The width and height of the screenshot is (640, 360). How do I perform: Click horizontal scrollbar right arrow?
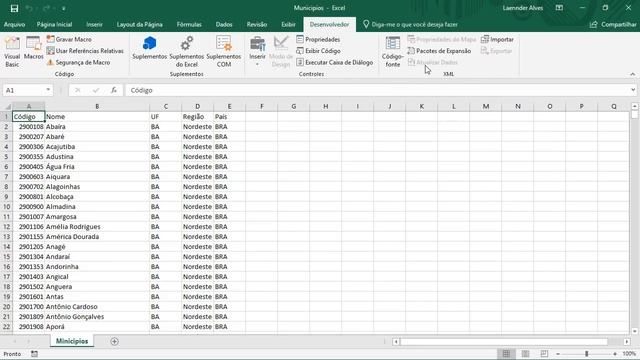tap(627, 342)
